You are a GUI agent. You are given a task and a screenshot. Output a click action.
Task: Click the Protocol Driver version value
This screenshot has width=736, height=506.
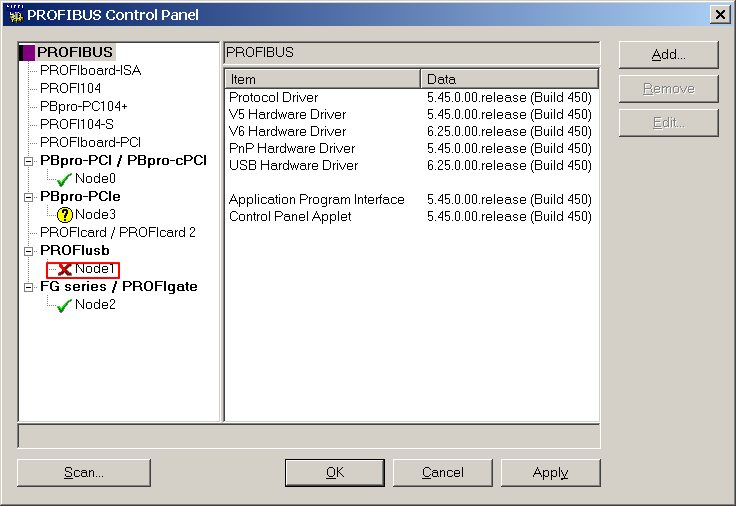click(509, 97)
